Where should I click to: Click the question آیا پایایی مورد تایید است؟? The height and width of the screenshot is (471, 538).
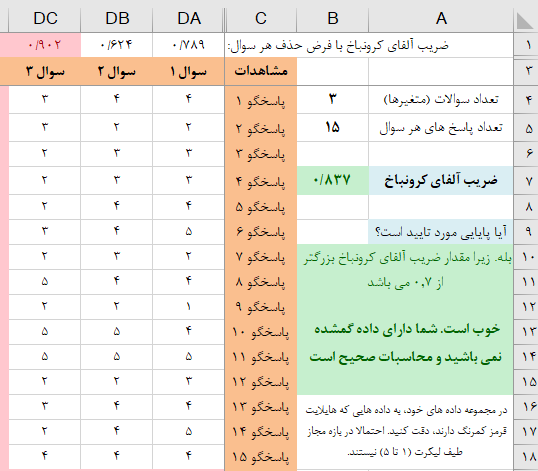441,232
